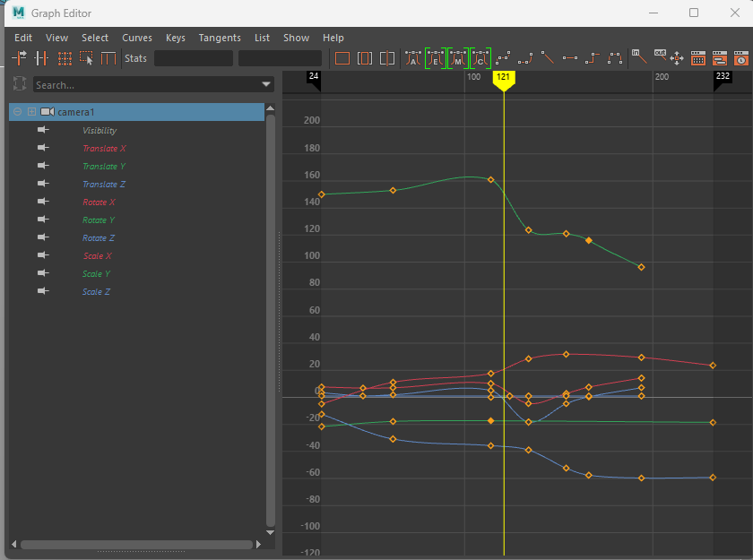The width and height of the screenshot is (753, 560).
Task: Click the Frame Playback Range icon
Action: (365, 58)
